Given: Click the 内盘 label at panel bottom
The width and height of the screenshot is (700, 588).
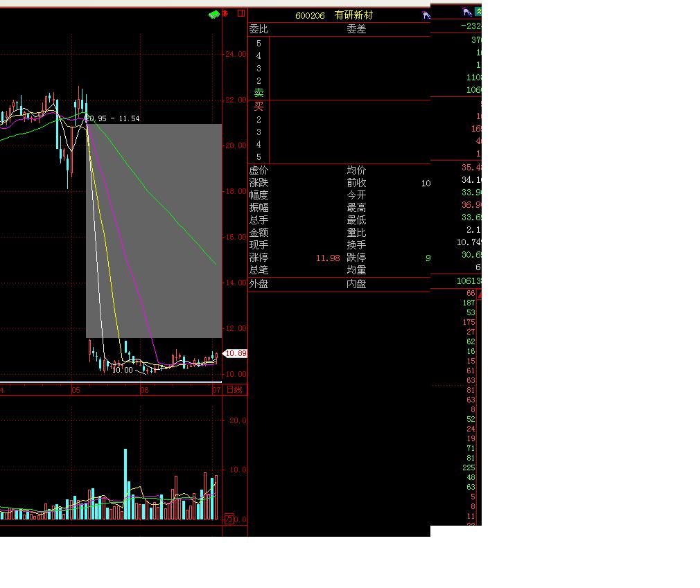Looking at the screenshot, I should [356, 283].
